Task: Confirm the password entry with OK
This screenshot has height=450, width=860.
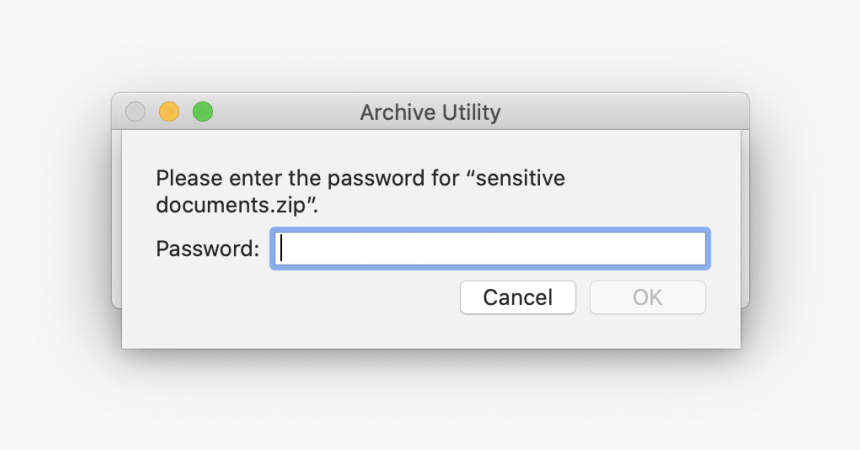Action: pyautogui.click(x=647, y=297)
